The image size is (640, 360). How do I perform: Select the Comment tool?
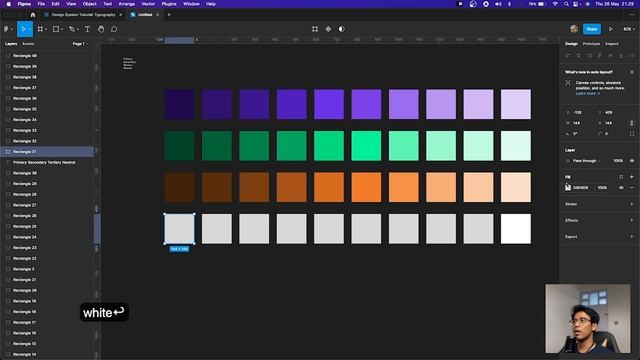pyautogui.click(x=114, y=29)
